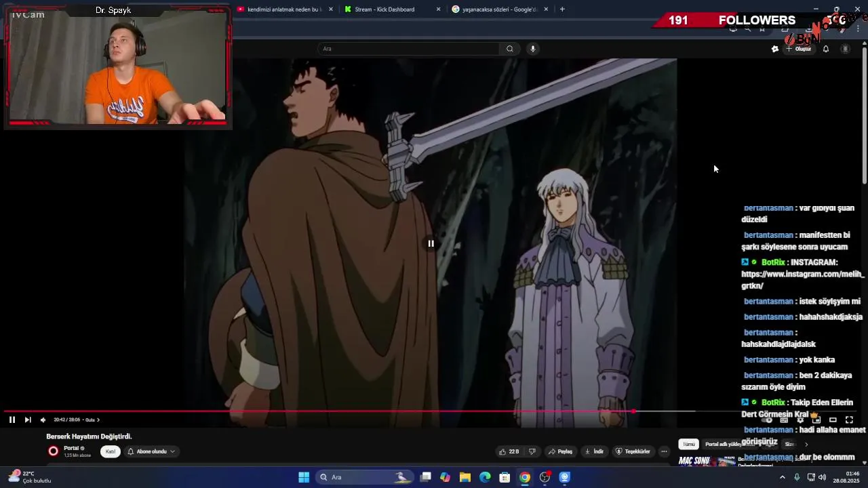This screenshot has width=868, height=488.
Task: Open File Explorer from the taskbar
Action: [465, 477]
